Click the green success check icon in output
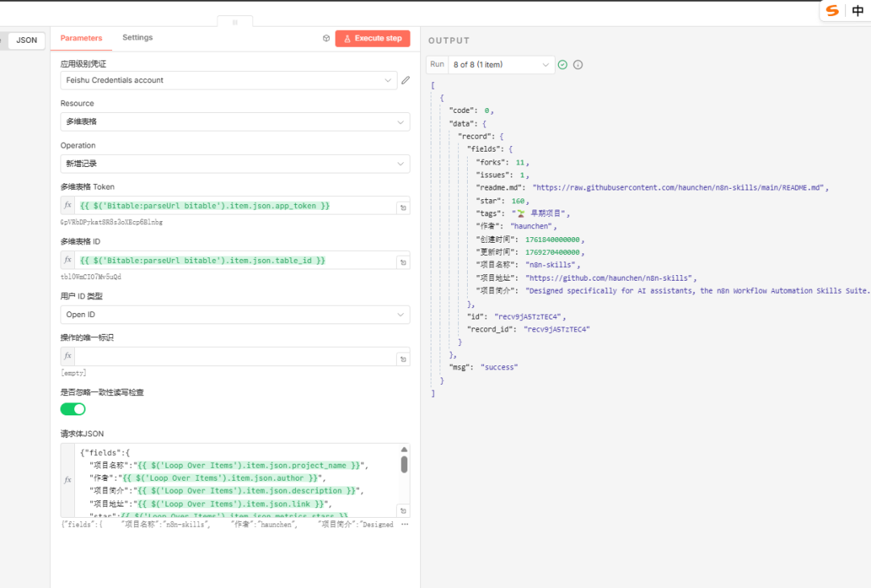Screen dimensions: 871x588 click(x=563, y=65)
